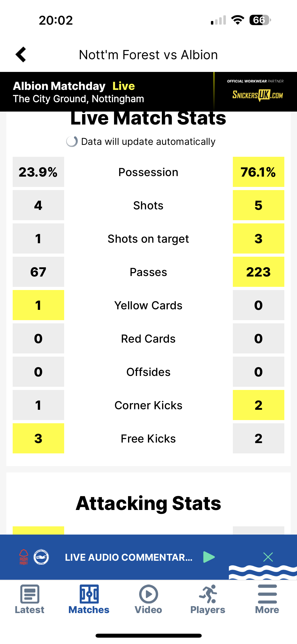The height and width of the screenshot is (644, 297).
Task: Tap the Yellow Cards row label
Action: (148, 305)
